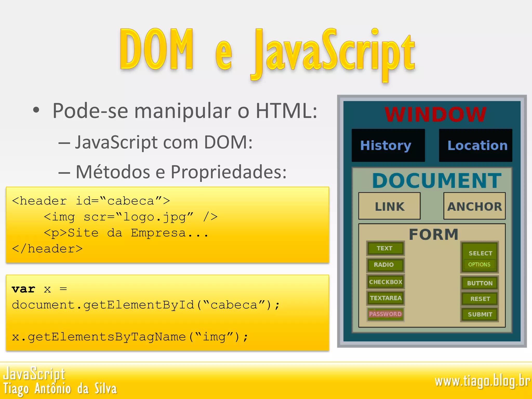Click the Location box in the diagram
Image resolution: width=532 pixels, height=399 pixels.
point(476,145)
